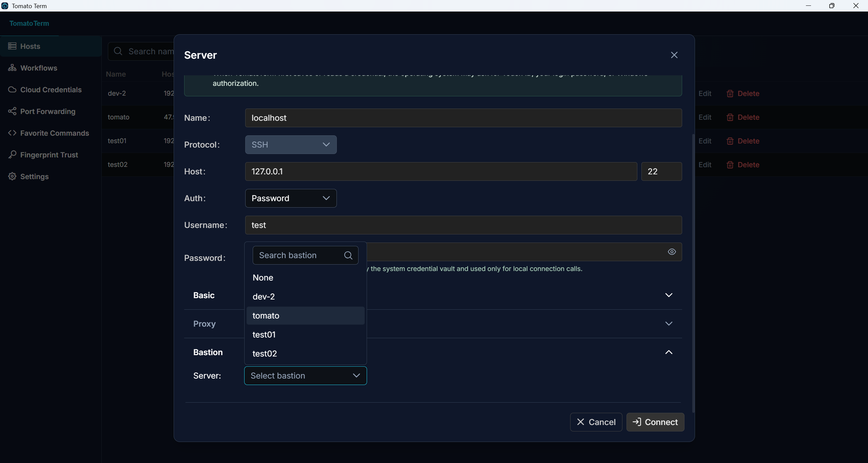Click Edit on the dev-2 host row

(705, 93)
